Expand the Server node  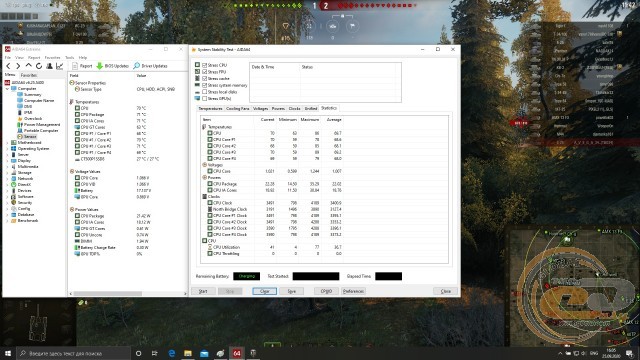(x=7, y=155)
